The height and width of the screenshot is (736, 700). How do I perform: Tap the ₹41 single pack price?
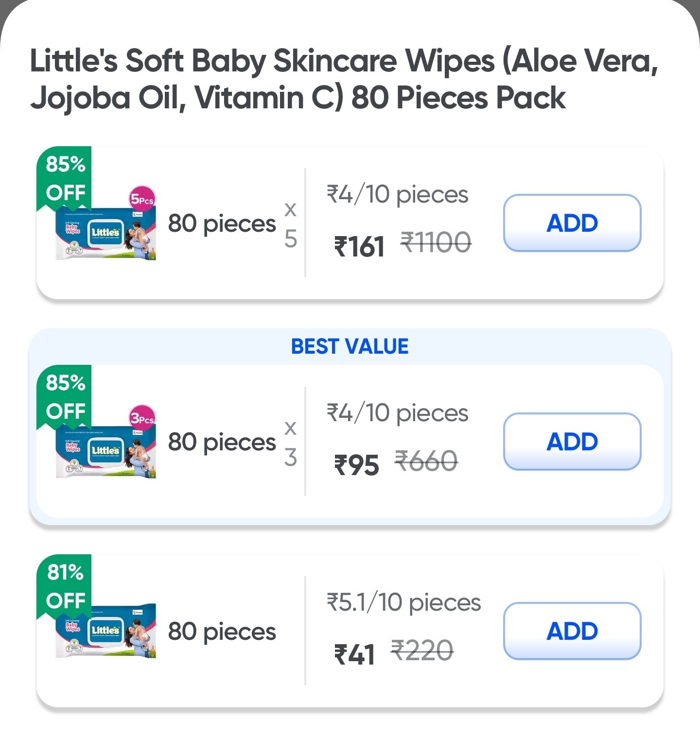(354, 654)
